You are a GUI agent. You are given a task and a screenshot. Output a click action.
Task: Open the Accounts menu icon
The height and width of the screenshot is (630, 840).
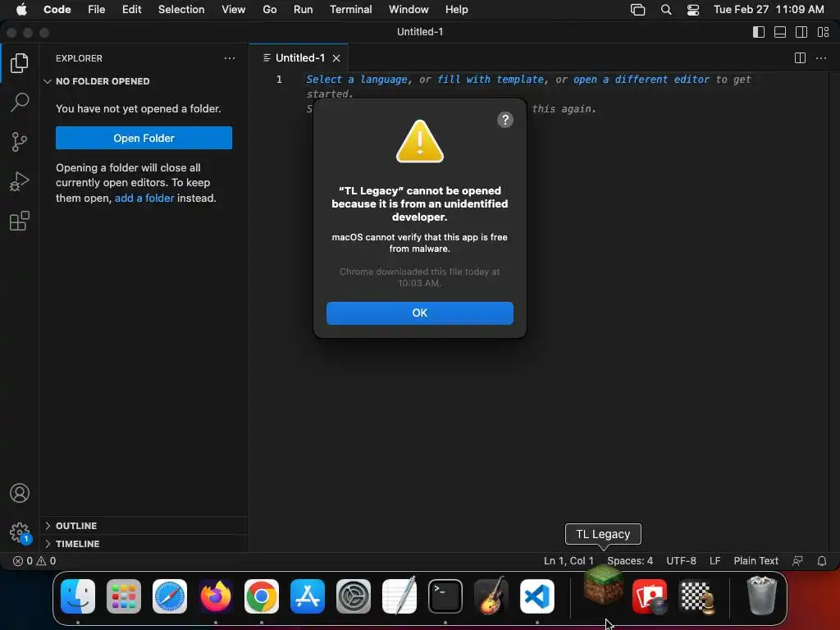(x=20, y=493)
